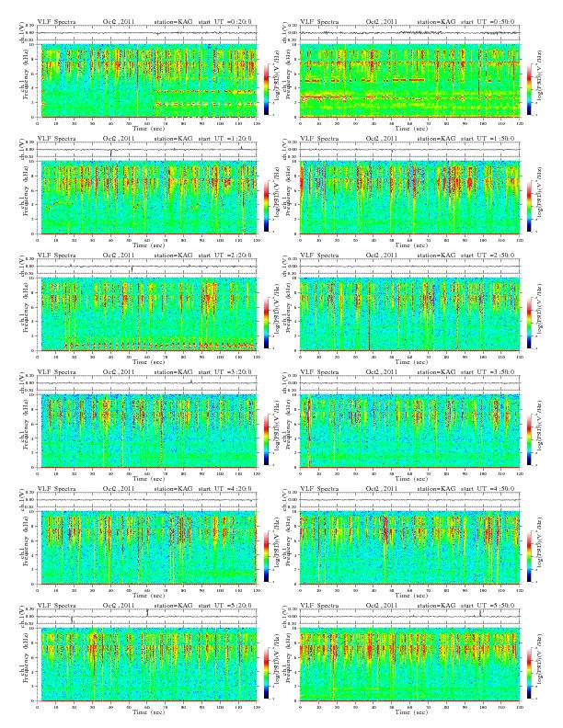Open the spectrogram plot for UT 0:50:0

coord(409,81)
